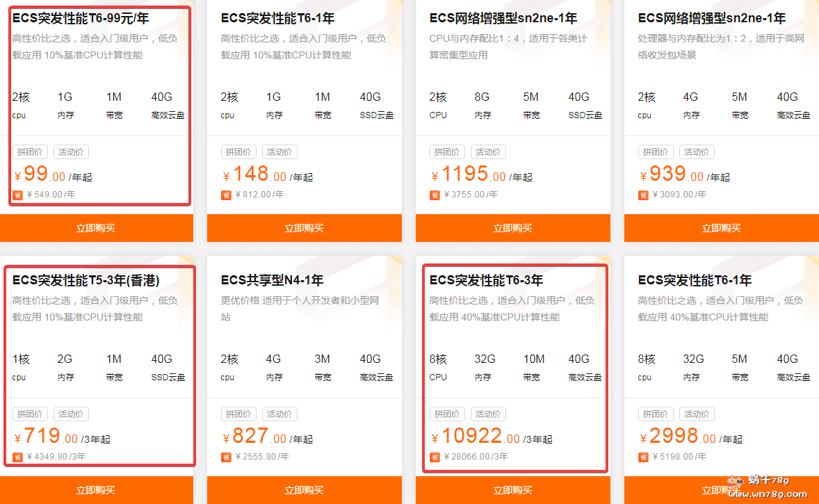819x504 pixels.
Task: Click the 省 icon beside ¥28066.00/3年
Action: click(435, 457)
